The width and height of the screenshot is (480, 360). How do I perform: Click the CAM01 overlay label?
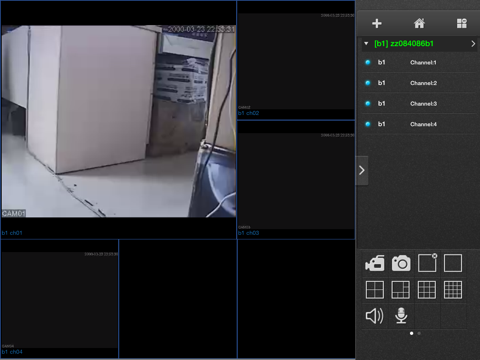click(14, 213)
